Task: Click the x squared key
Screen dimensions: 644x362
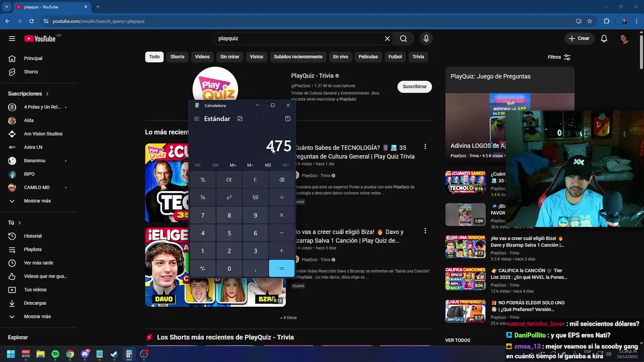Action: pyautogui.click(x=229, y=197)
